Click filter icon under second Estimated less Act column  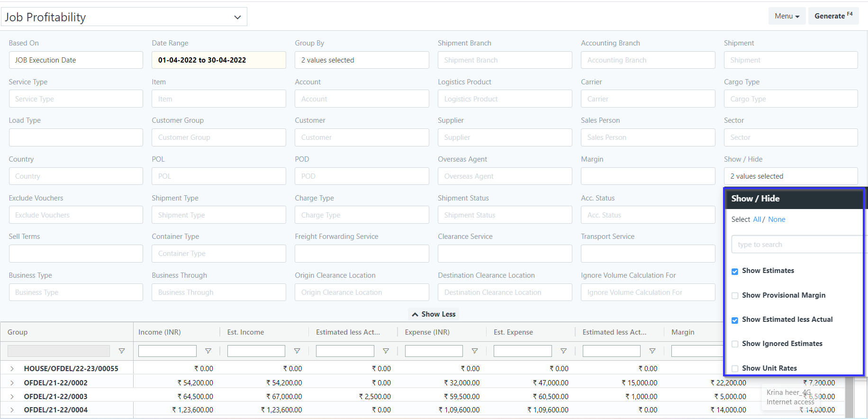pos(652,351)
